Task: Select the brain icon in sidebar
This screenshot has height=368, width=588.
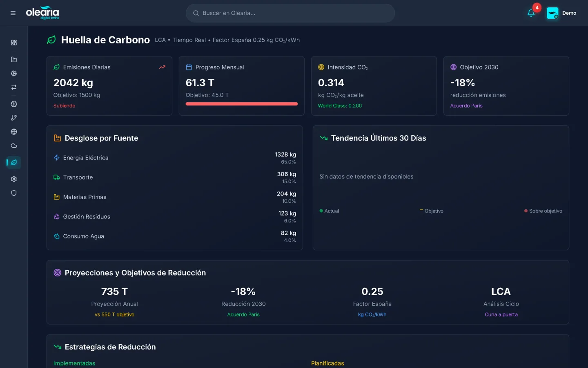Action: [14, 104]
